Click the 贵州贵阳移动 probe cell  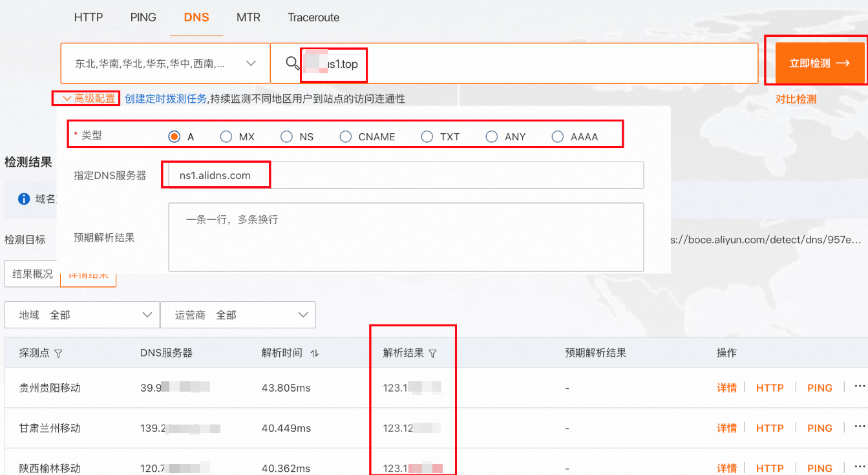click(x=50, y=388)
